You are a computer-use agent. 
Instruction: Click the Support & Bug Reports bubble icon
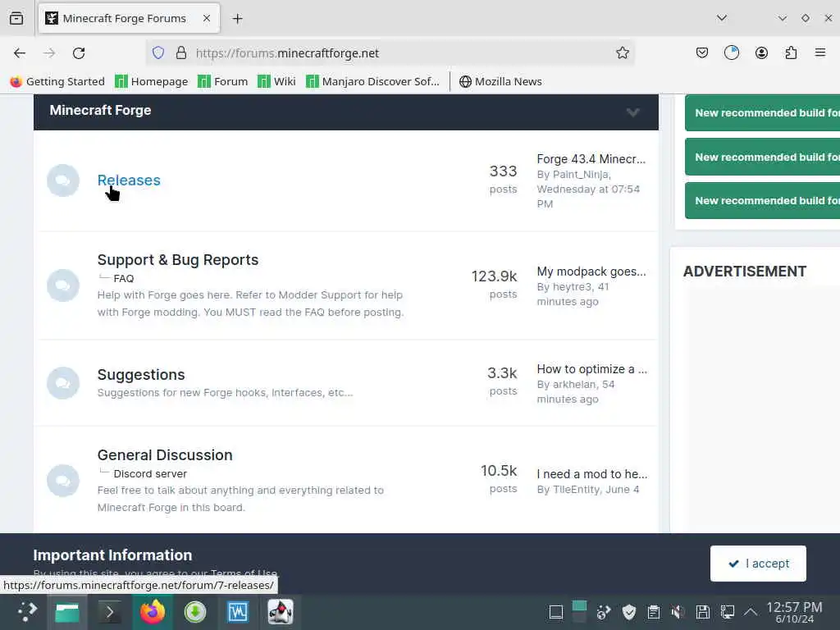pos(62,285)
